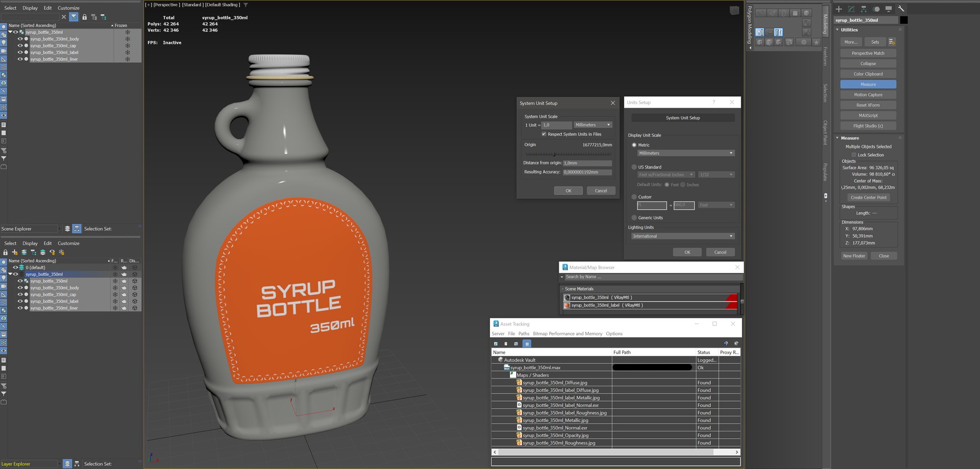Open the Paths menu in Asset Tracking
Viewport: 980px width, 469px height.
click(524, 334)
